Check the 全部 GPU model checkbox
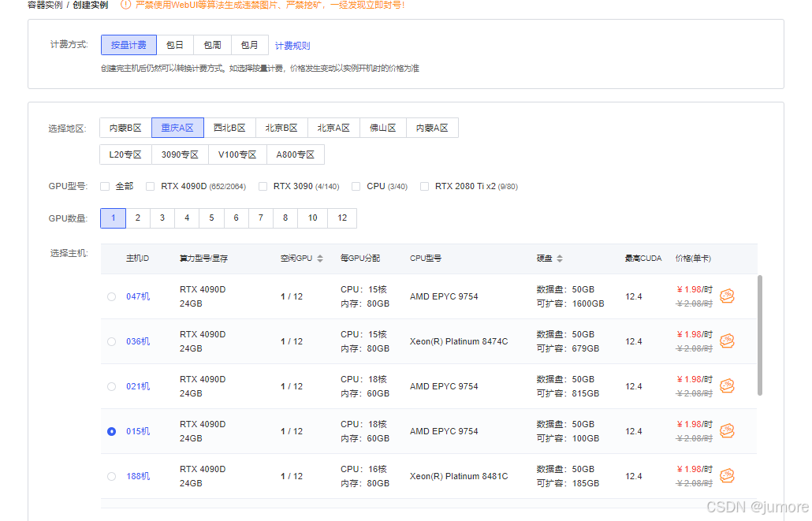 [x=105, y=187]
